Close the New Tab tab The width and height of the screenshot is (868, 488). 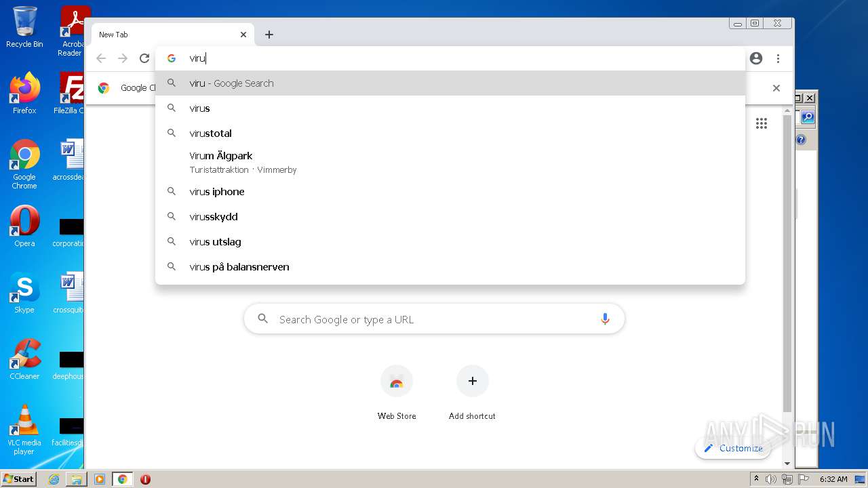[x=243, y=35]
